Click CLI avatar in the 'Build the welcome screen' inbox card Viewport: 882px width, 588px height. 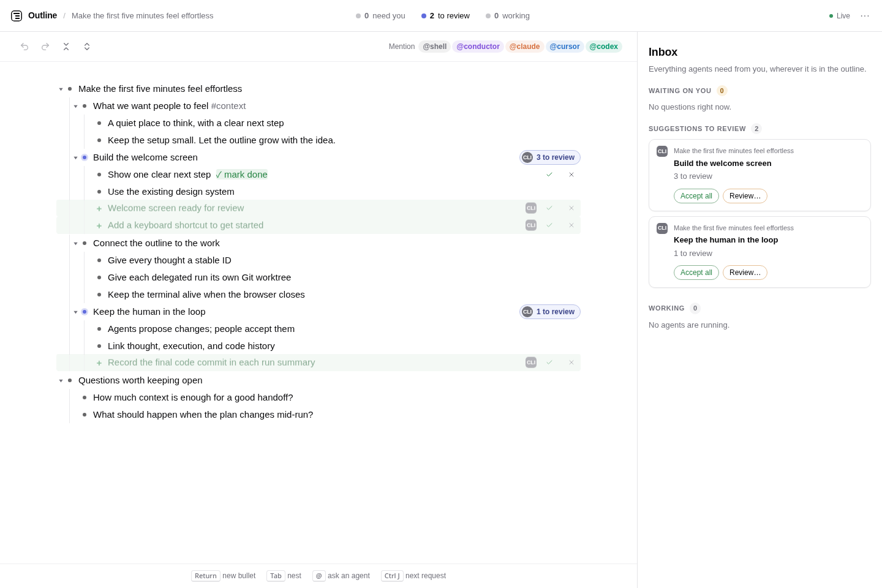pyautogui.click(x=662, y=151)
